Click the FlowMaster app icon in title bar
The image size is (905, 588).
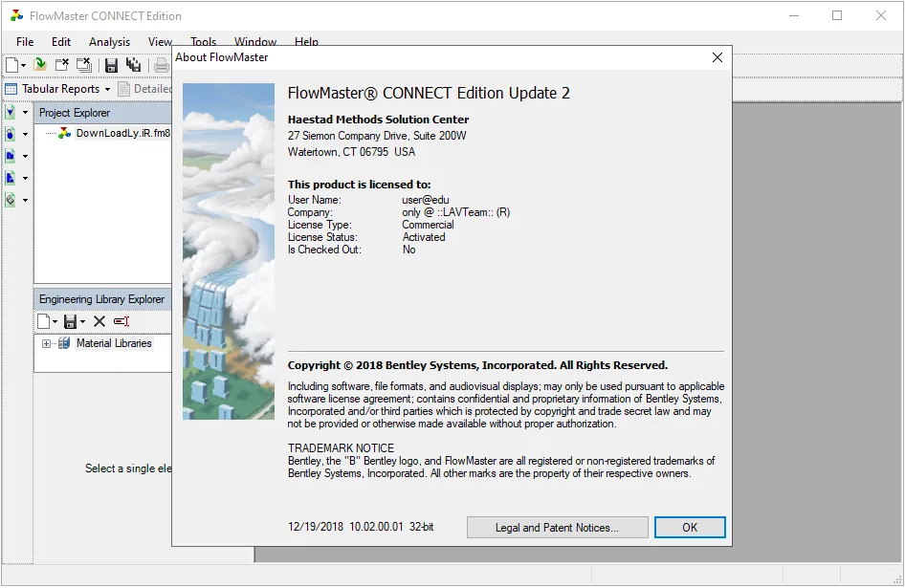tap(16, 15)
